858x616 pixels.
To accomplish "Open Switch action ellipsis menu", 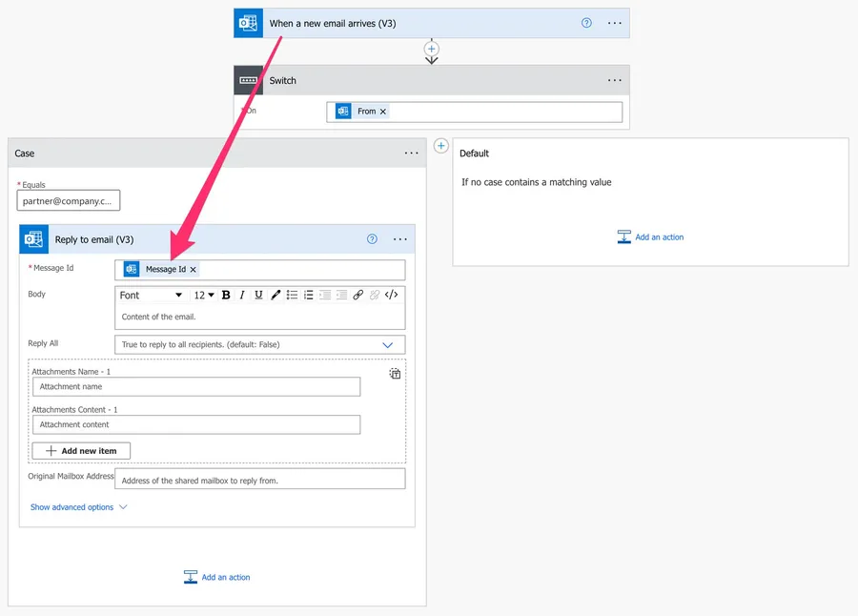I will [614, 81].
